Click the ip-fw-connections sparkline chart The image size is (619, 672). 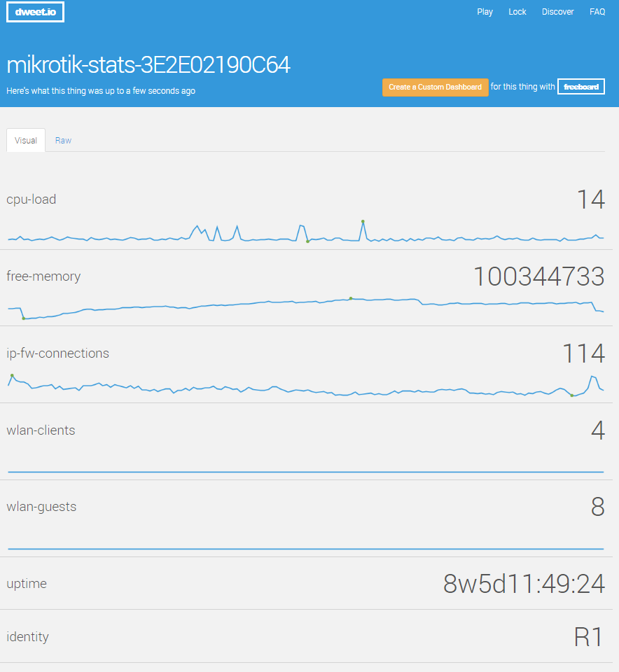(x=305, y=386)
